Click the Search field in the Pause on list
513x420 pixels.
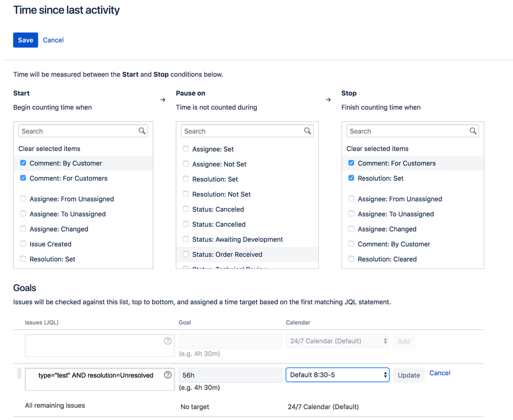click(x=241, y=131)
